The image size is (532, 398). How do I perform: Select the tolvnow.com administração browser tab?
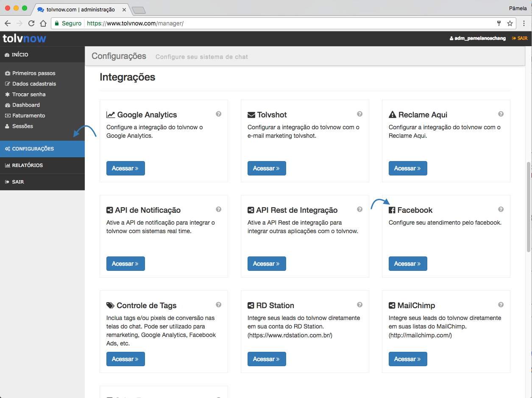click(81, 9)
